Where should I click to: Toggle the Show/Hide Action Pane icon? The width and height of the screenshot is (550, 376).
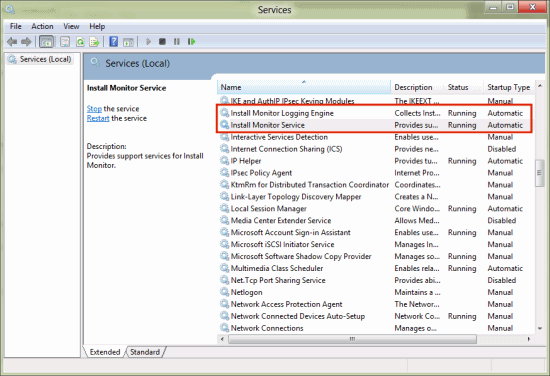[x=128, y=42]
